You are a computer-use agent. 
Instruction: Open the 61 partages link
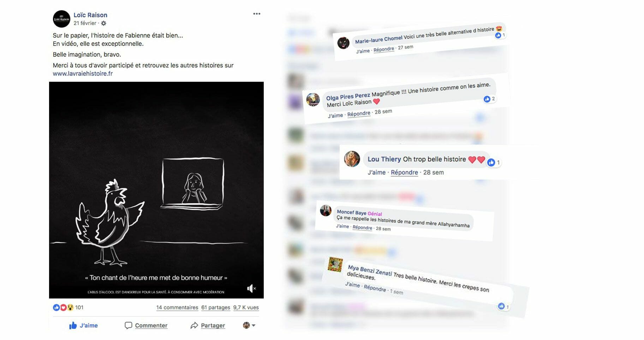216,307
